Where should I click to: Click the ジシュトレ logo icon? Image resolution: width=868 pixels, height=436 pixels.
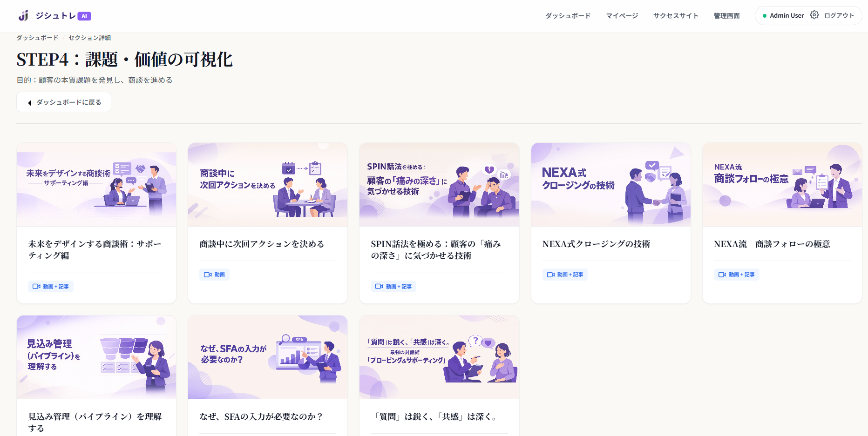23,16
